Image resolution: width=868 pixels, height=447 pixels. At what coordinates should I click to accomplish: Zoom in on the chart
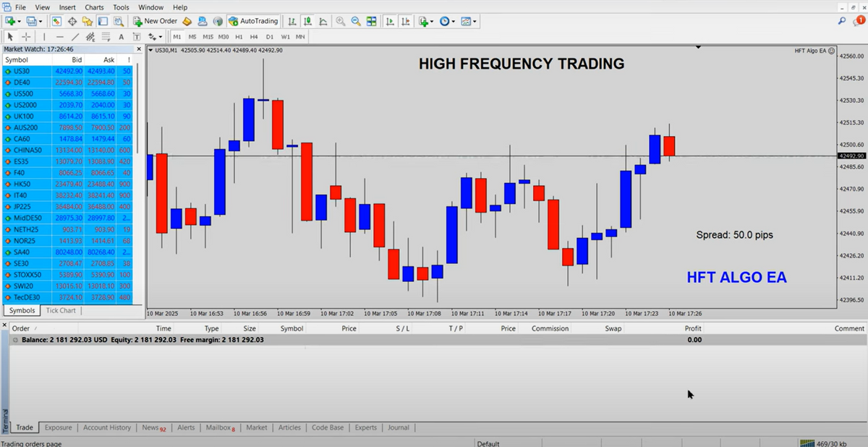pos(340,22)
